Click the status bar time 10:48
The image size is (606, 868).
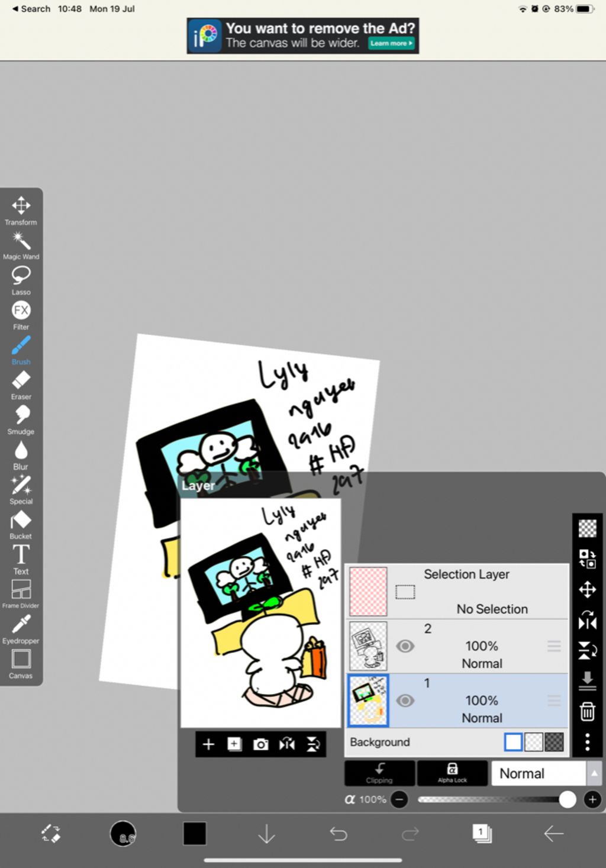[x=70, y=9]
